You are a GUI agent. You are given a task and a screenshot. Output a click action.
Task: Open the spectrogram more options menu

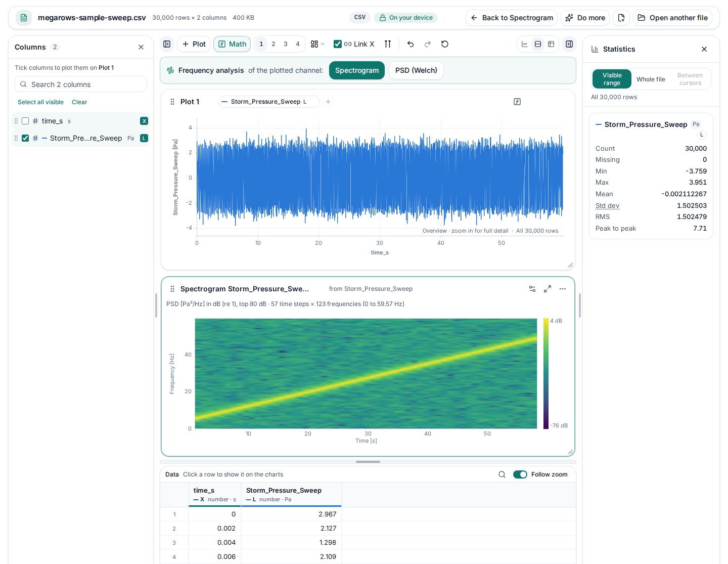[x=563, y=289]
